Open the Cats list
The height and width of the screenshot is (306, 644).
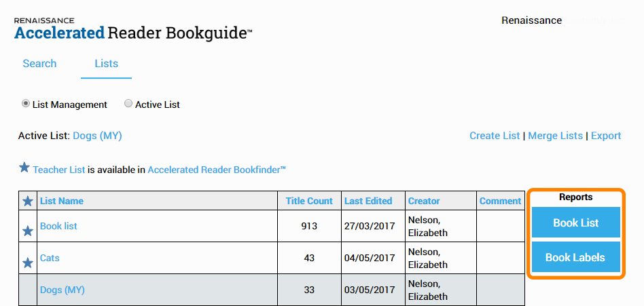pos(50,258)
